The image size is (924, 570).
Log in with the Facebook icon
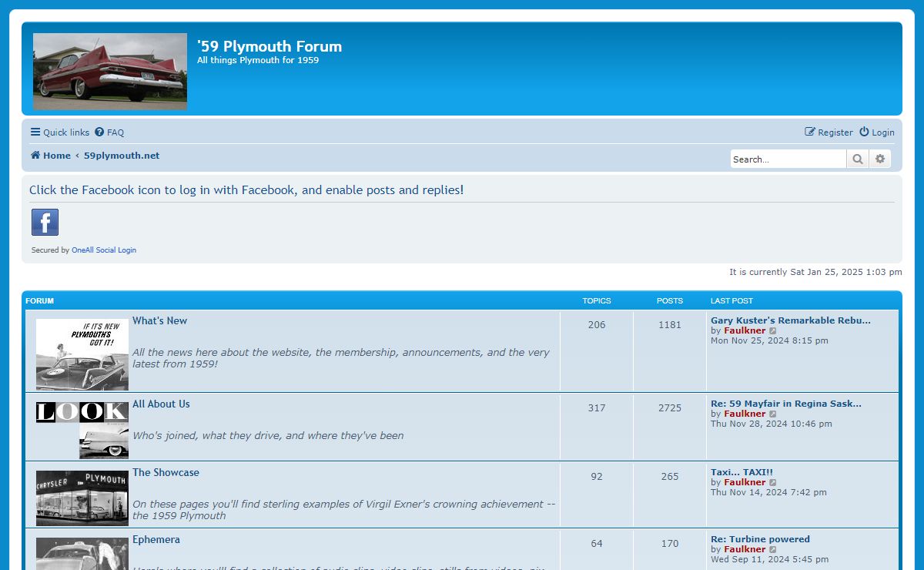coord(45,223)
